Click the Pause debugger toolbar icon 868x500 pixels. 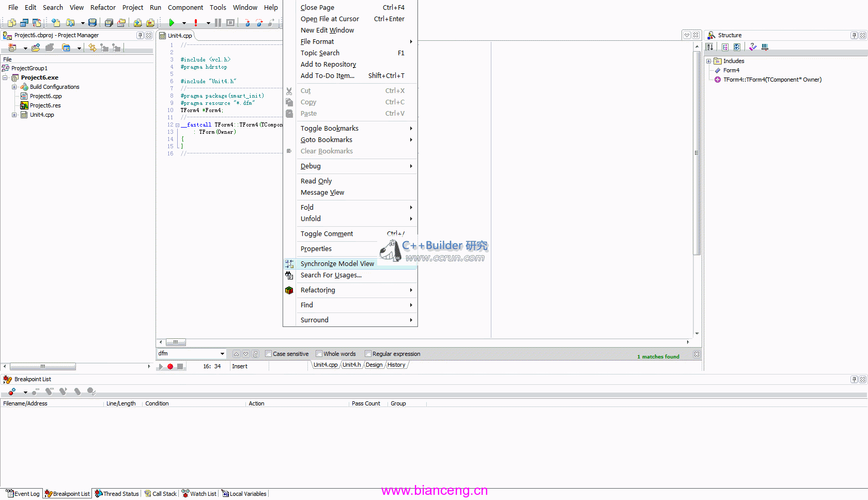(218, 23)
